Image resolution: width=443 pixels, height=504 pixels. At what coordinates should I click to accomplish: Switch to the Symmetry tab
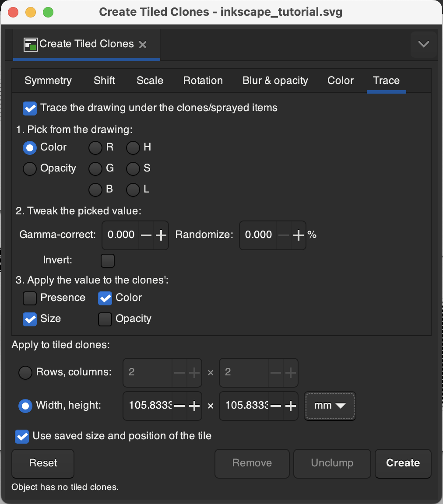pyautogui.click(x=48, y=80)
